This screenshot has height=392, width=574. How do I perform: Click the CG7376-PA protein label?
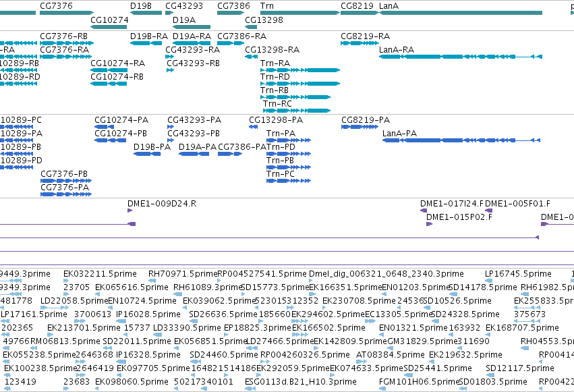pos(65,188)
